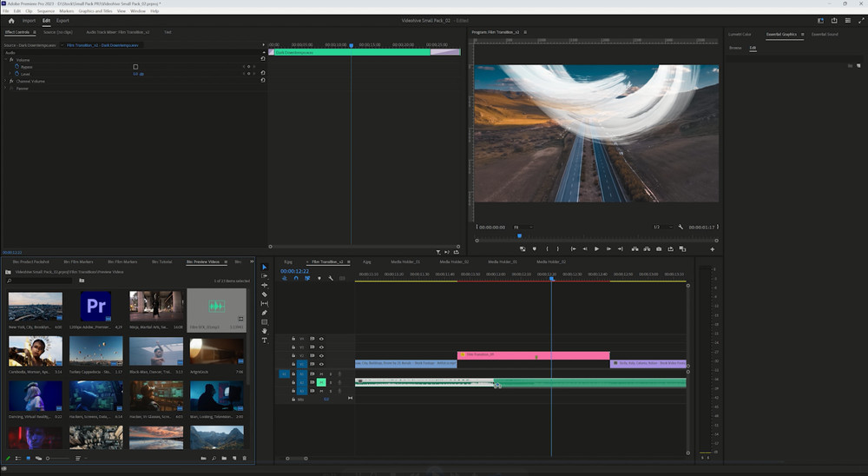
Task: Open Effect Controls panel menu
Action: coord(35,32)
